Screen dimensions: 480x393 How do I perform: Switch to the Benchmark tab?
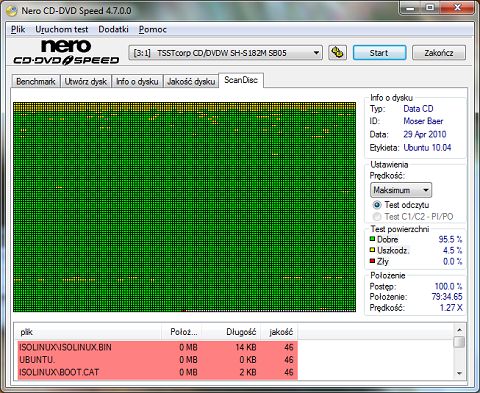36,81
